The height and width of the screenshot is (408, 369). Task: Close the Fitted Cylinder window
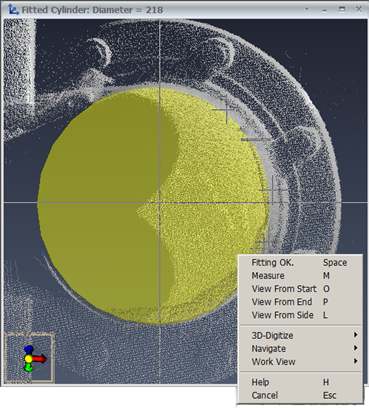[359, 9]
